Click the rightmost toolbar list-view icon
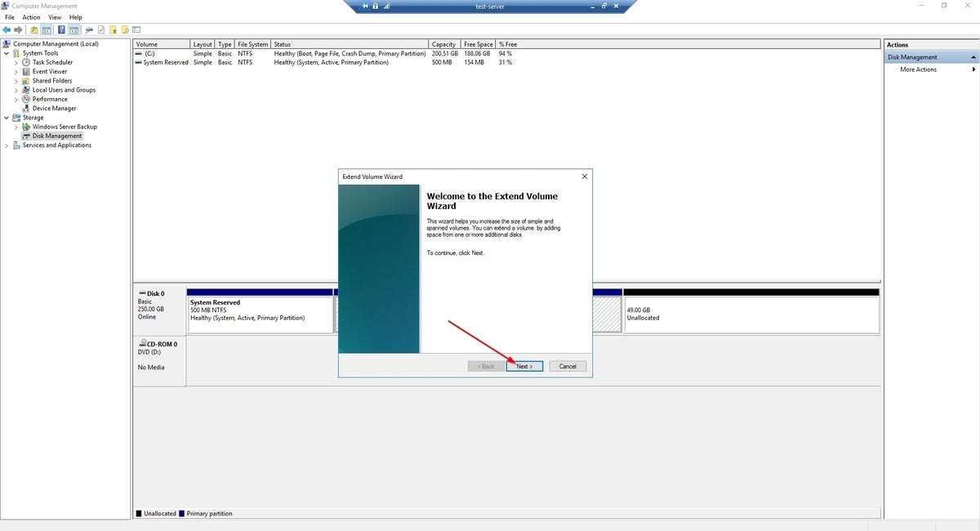This screenshot has height=531, width=980. pyautogui.click(x=136, y=30)
